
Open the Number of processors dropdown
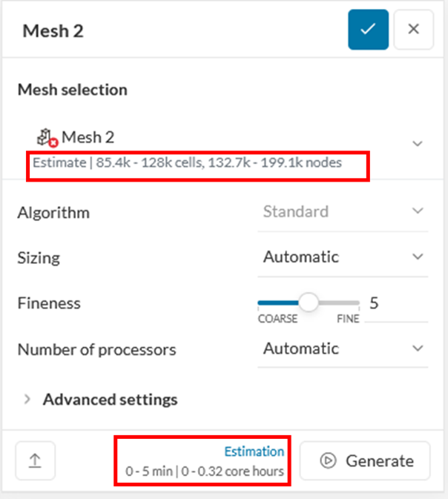pyautogui.click(x=343, y=348)
